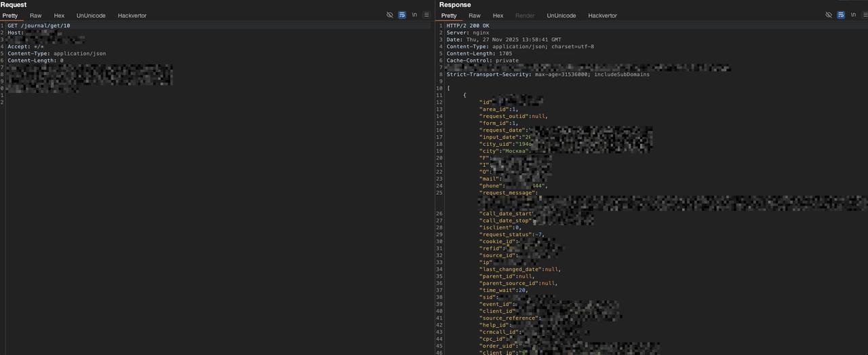Click the 'Date: Thu, 27 Nov 2025' header

pos(504,39)
